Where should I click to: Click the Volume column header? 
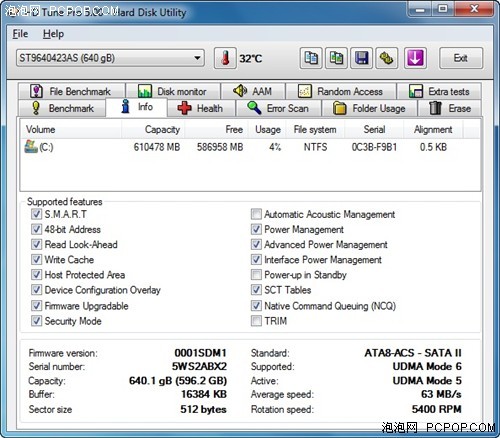point(71,129)
